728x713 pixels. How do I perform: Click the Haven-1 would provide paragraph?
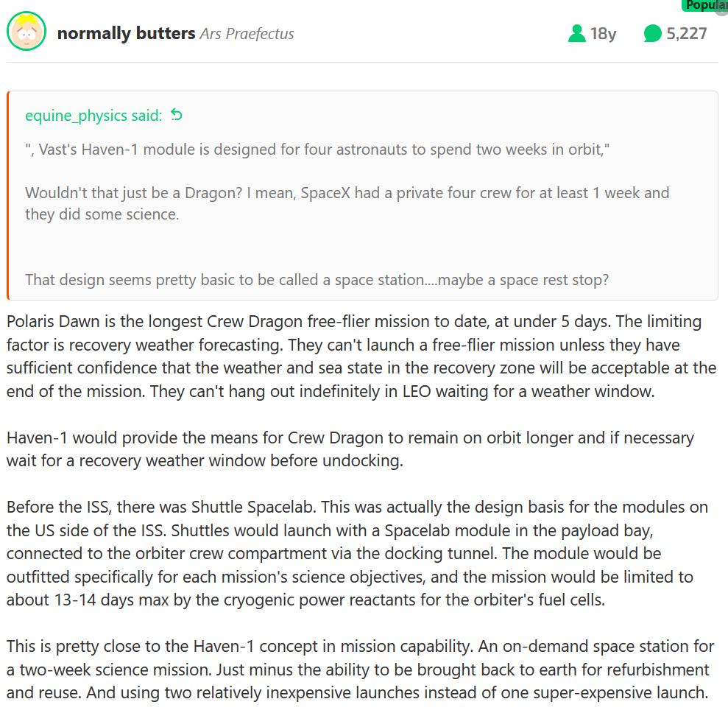point(350,449)
